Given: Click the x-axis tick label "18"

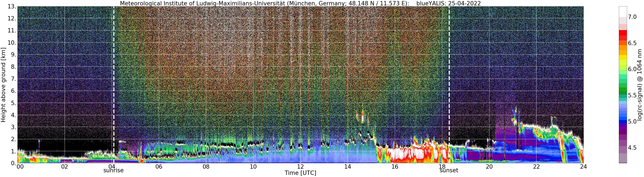Looking at the screenshot, I should 442,167.
